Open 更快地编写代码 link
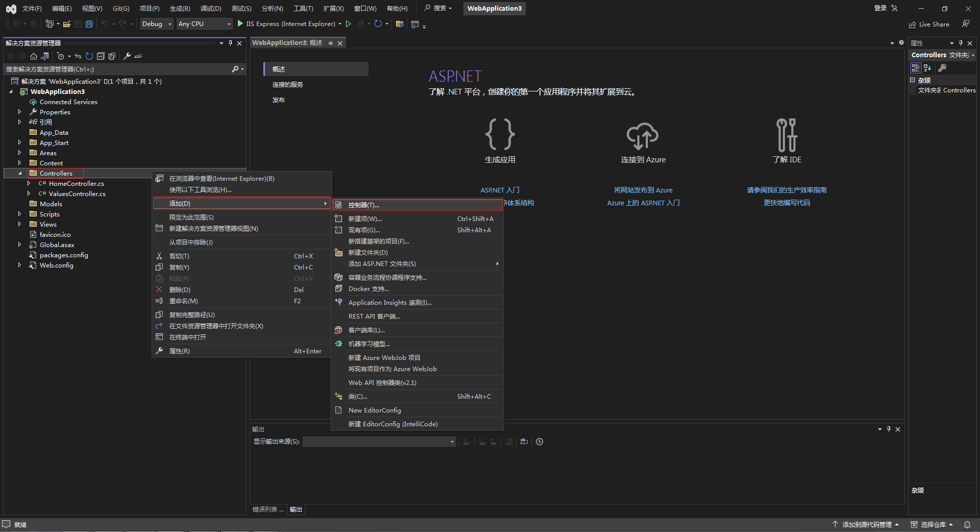 pos(787,203)
